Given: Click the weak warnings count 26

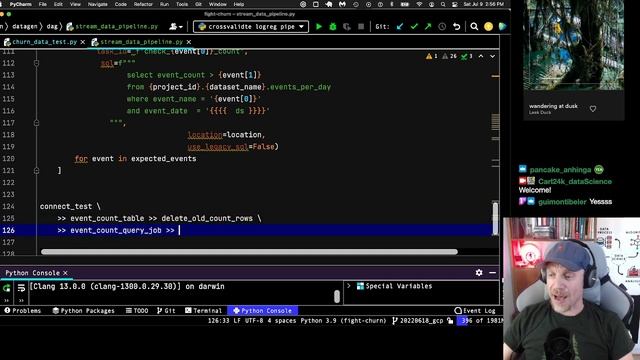Looking at the screenshot, I should click(x=450, y=56).
